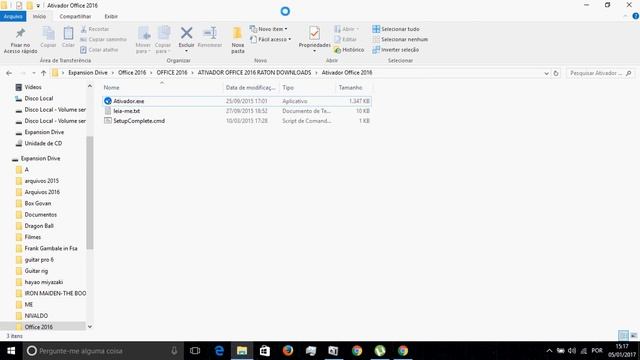Click the Task View taskbar icon
The height and width of the screenshot is (360, 640).
tap(195, 351)
